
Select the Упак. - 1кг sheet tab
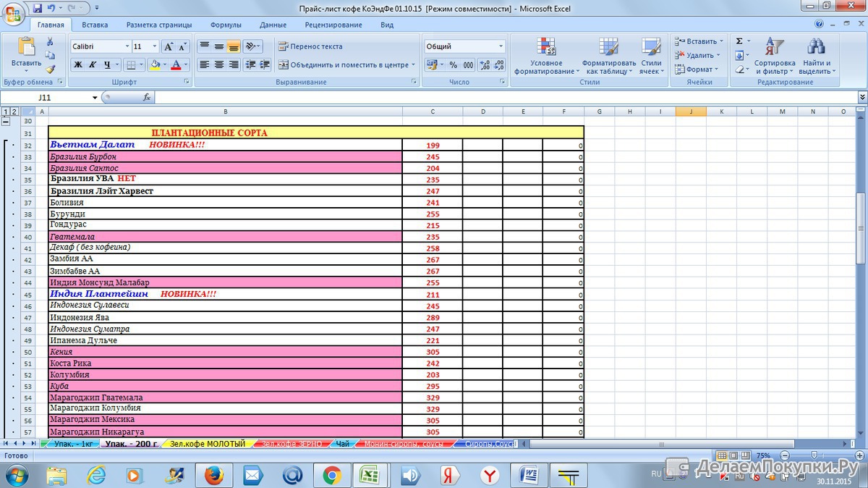pyautogui.click(x=72, y=444)
